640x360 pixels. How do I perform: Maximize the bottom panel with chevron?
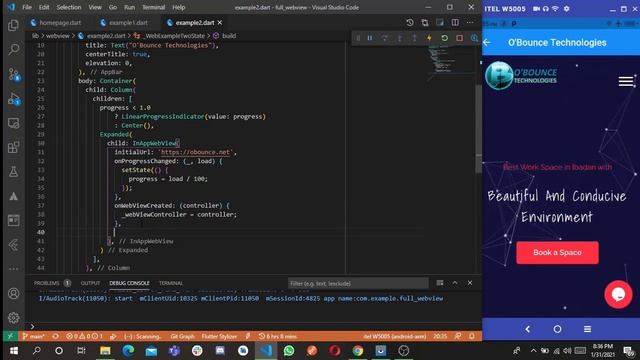455,283
